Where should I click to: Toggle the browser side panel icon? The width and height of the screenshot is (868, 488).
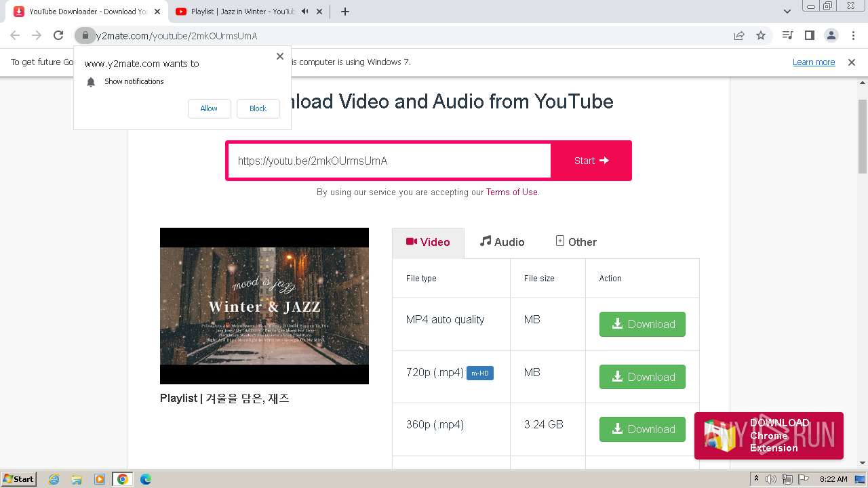[809, 35]
